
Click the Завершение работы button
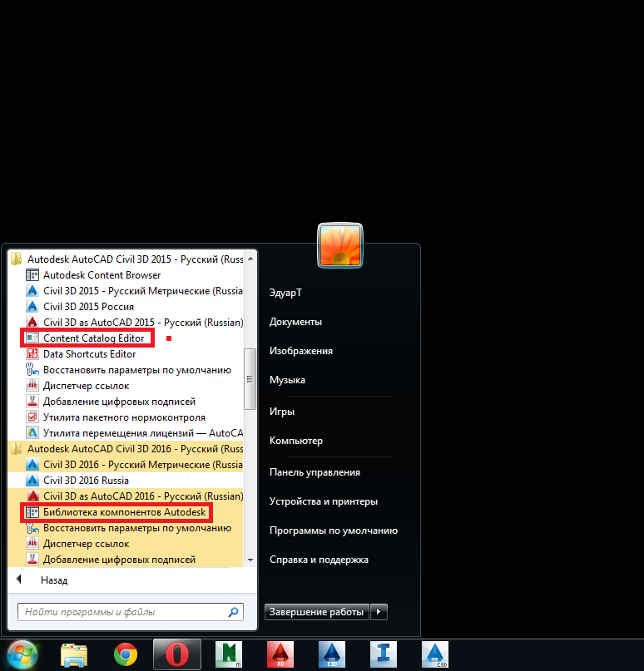316,612
